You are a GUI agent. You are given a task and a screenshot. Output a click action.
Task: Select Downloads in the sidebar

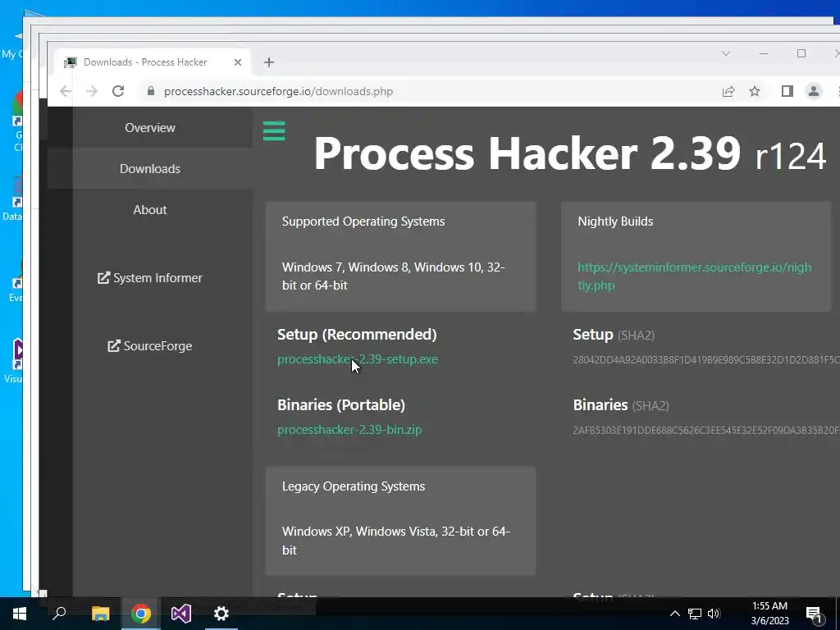coord(150,169)
